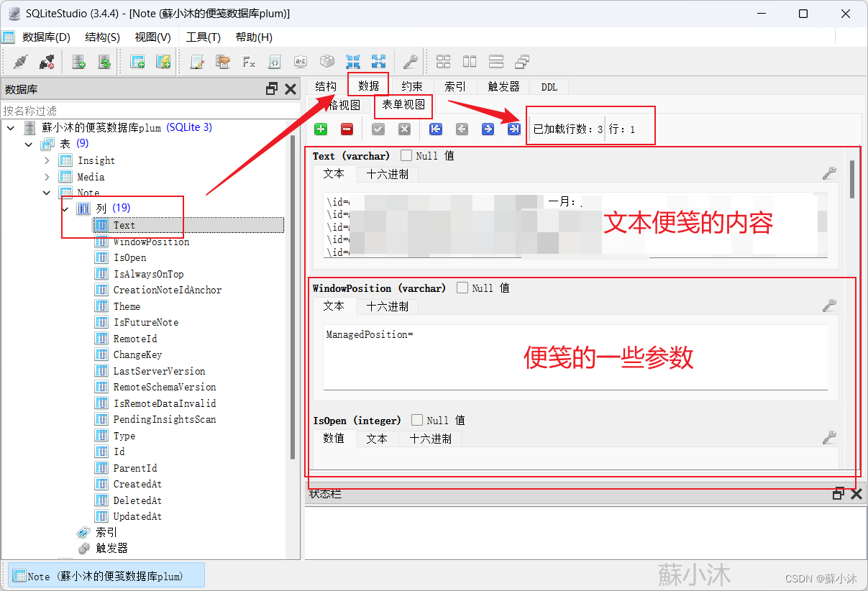Go to first row arrow icon

click(436, 129)
